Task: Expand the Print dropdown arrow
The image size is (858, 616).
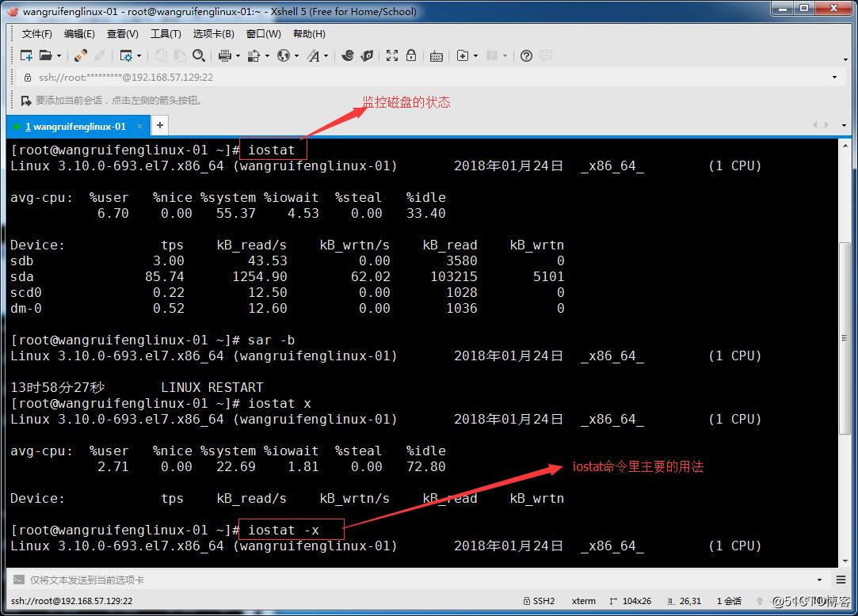Action: 238,55
